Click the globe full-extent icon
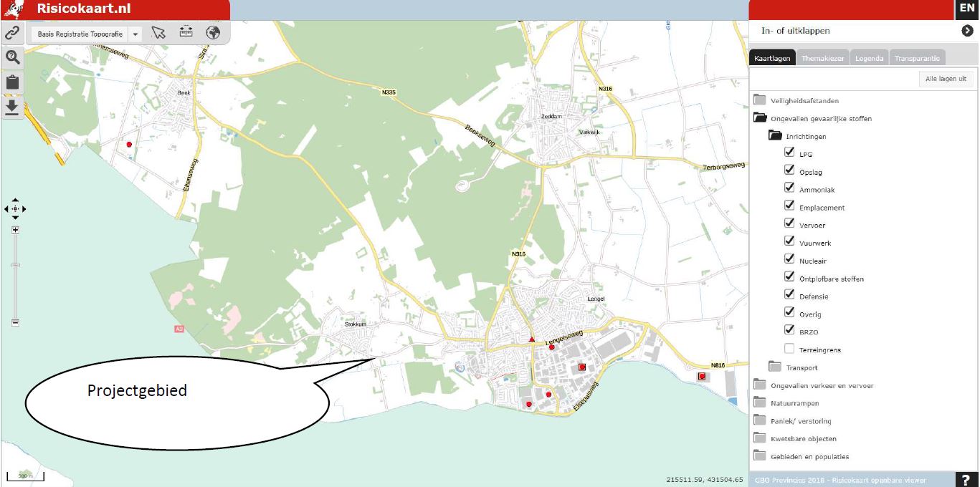 [213, 33]
